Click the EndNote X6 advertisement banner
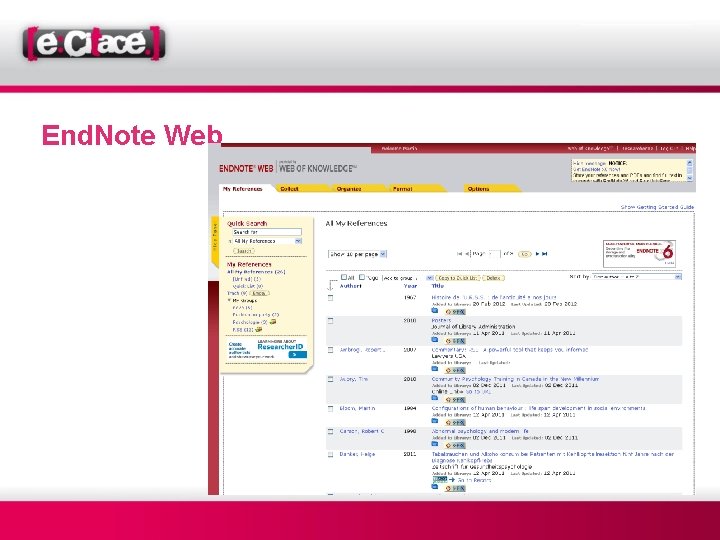This screenshot has width=720, height=540. point(639,253)
